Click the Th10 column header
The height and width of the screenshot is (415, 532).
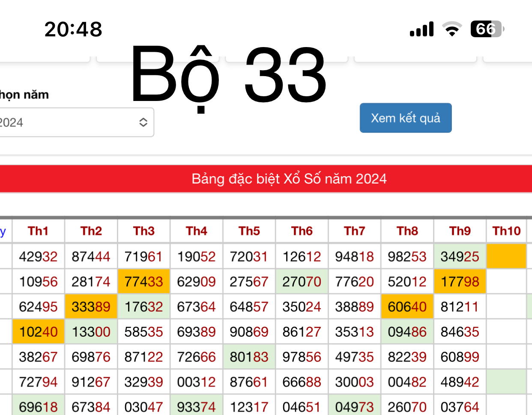coord(506,231)
